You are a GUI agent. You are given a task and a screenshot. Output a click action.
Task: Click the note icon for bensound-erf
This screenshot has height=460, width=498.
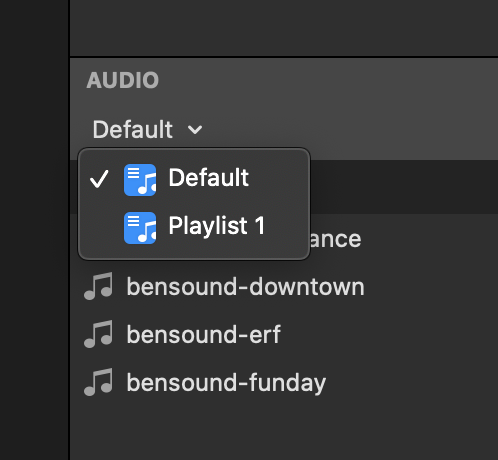pos(98,334)
